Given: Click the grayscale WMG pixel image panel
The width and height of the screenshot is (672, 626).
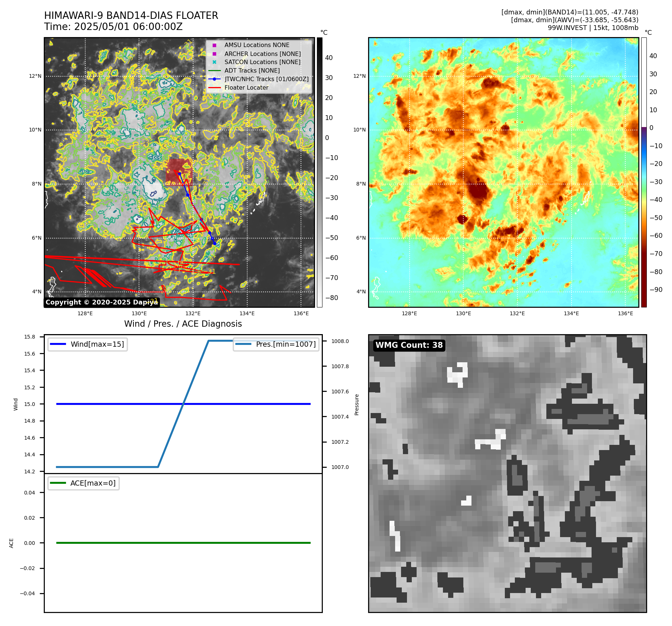Looking at the screenshot, I should click(507, 473).
